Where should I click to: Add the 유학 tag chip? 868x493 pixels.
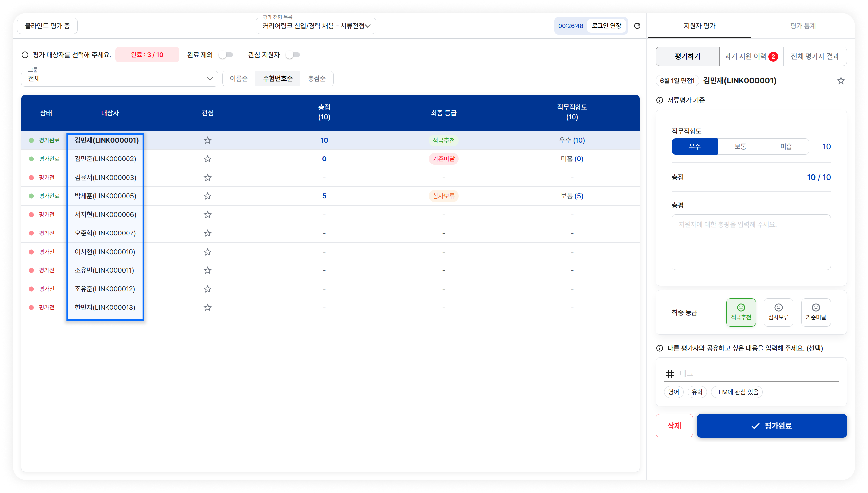tap(697, 392)
